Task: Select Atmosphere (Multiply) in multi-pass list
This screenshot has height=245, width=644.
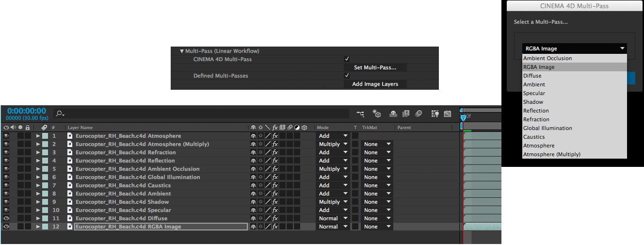Action: tap(574, 154)
